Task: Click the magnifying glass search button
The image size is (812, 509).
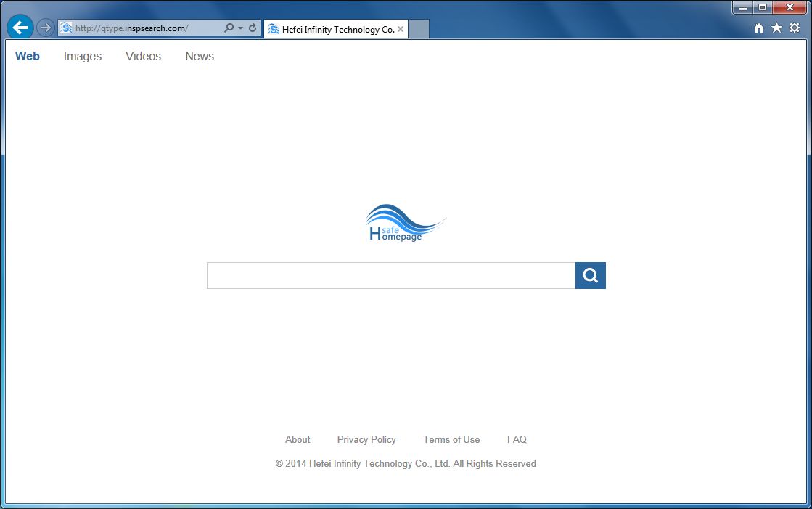Action: [590, 275]
